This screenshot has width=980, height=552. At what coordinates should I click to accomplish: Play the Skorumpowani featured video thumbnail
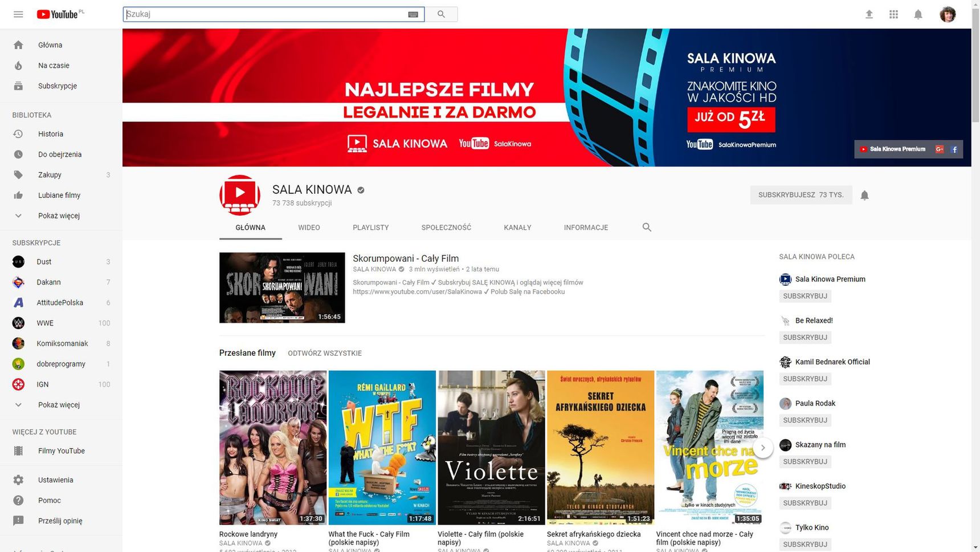tap(282, 287)
